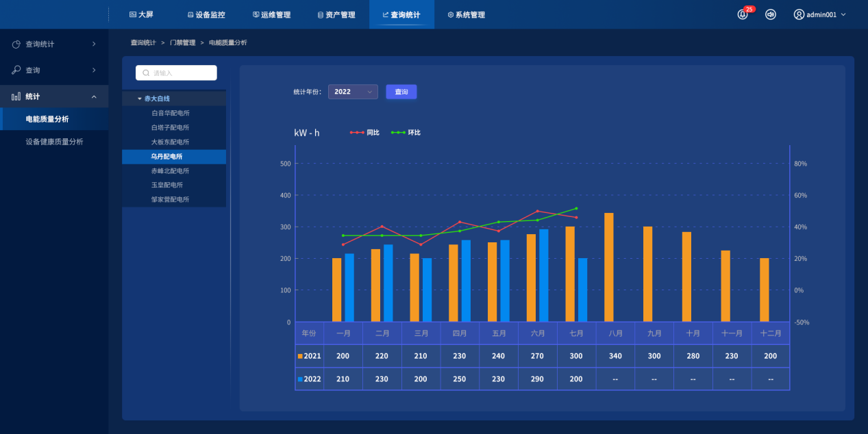Click the 统计年份 label
This screenshot has height=434, width=868.
tap(307, 92)
